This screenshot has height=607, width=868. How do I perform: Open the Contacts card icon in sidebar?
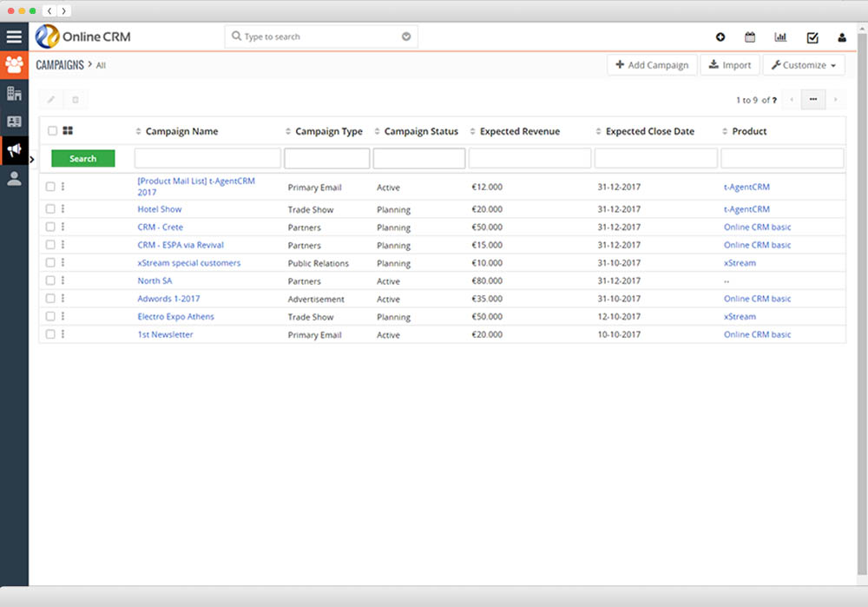pyautogui.click(x=14, y=122)
